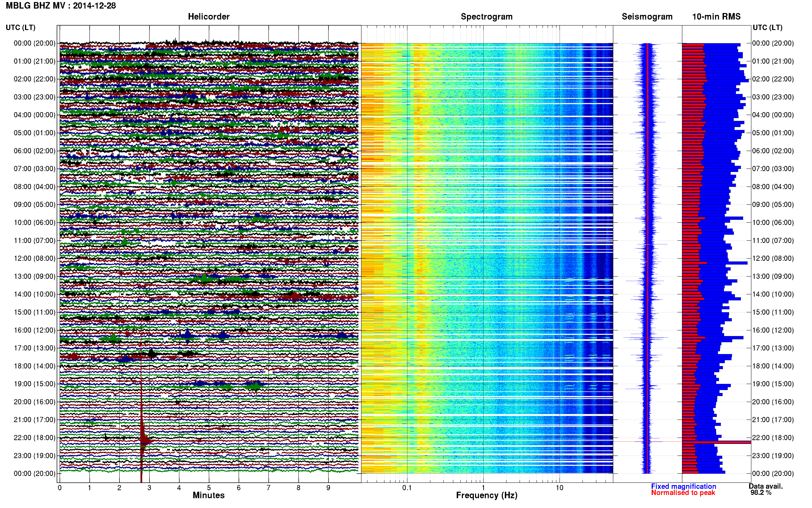This screenshot has width=812, height=508.
Task: Select the left time label '20:00 (16:00)'
Action: (35, 402)
